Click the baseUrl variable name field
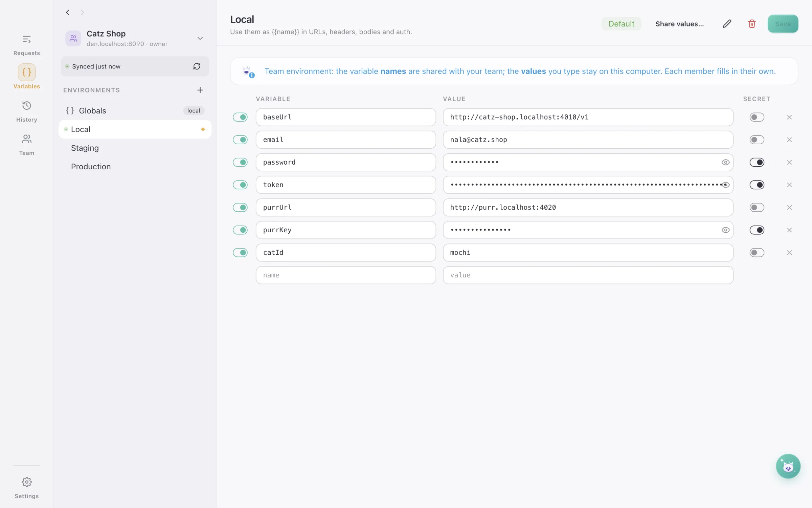 [x=346, y=117]
